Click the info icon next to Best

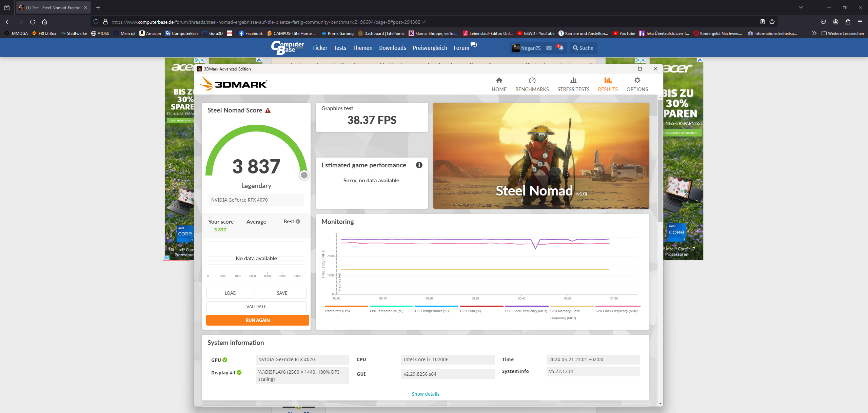tap(298, 222)
